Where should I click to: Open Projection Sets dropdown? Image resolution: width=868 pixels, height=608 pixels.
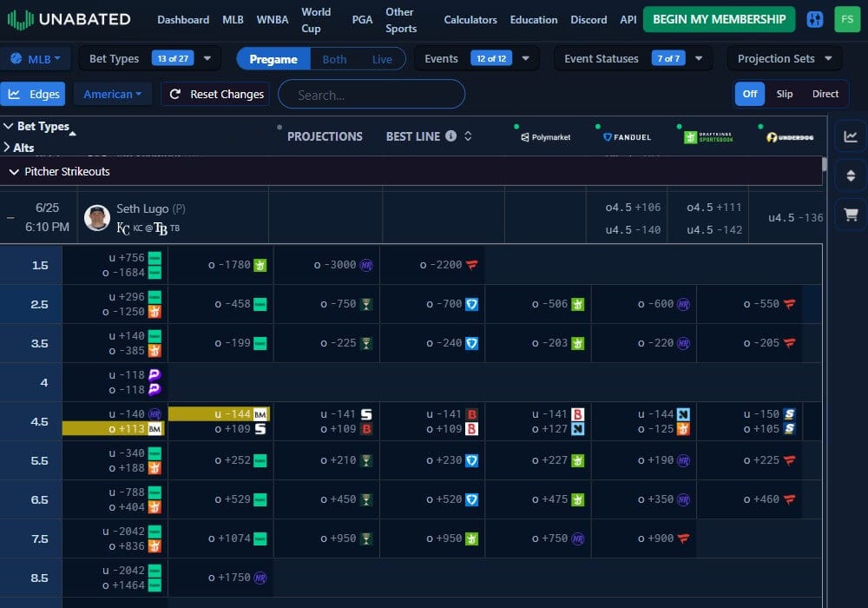pyautogui.click(x=785, y=59)
